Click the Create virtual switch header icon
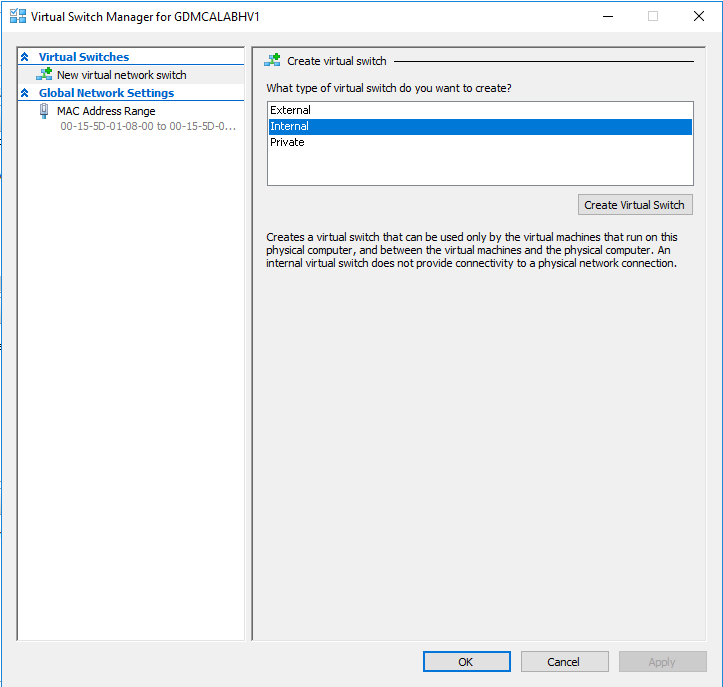Image resolution: width=723 pixels, height=687 pixels. tap(272, 60)
